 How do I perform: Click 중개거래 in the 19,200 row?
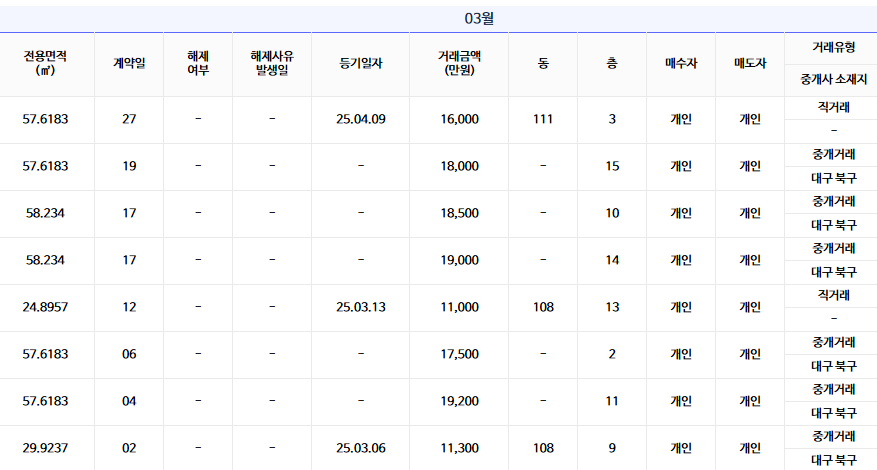tap(833, 389)
